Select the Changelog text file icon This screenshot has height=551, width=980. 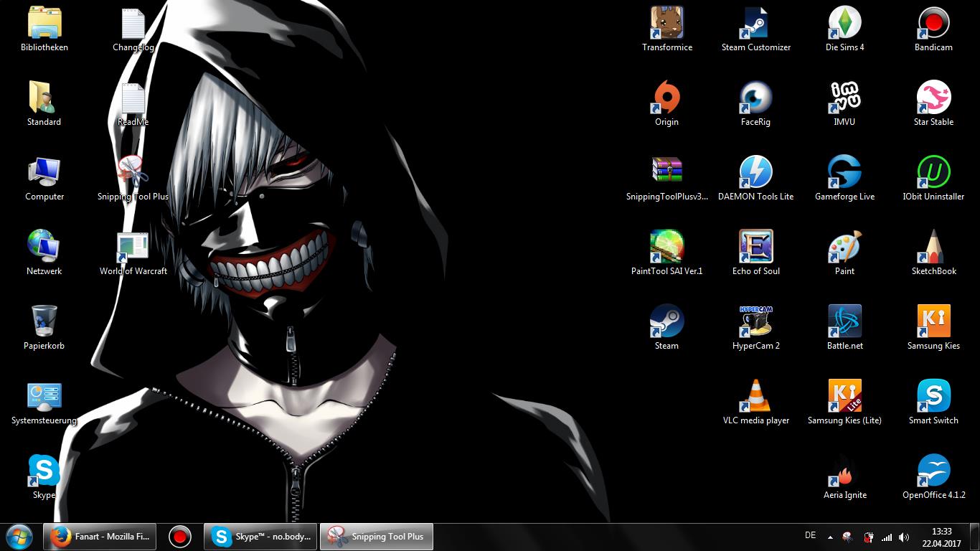(133, 29)
